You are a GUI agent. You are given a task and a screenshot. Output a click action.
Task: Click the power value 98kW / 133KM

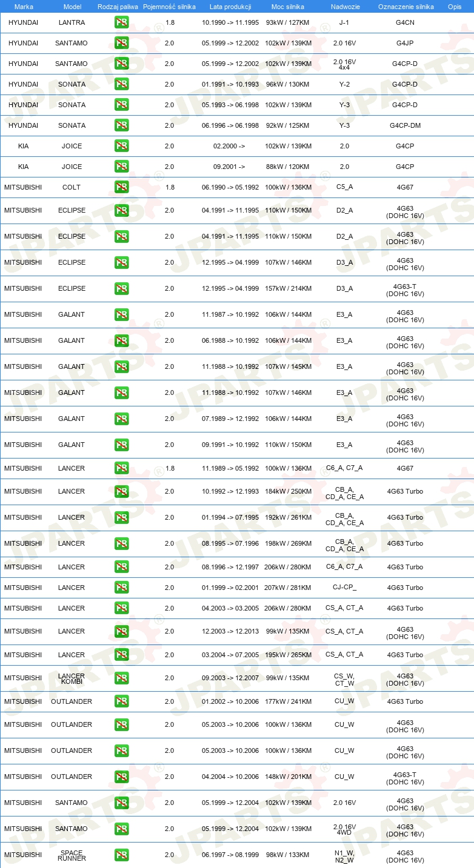coord(289,855)
